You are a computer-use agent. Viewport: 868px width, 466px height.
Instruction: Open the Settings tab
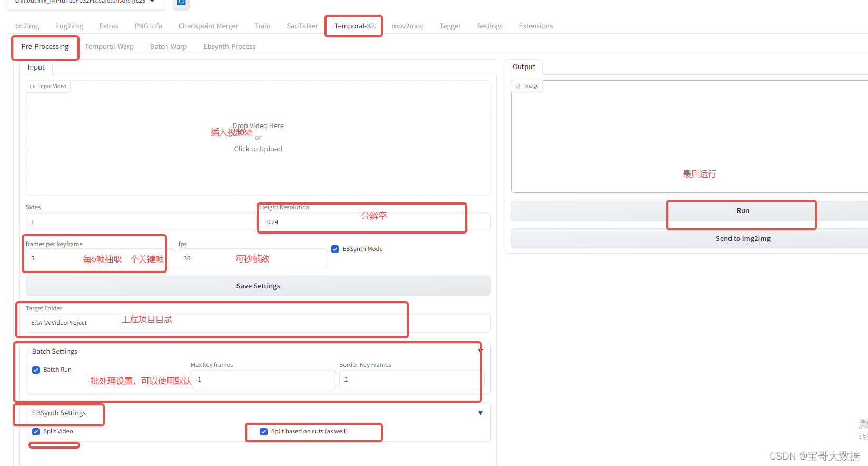(490, 26)
